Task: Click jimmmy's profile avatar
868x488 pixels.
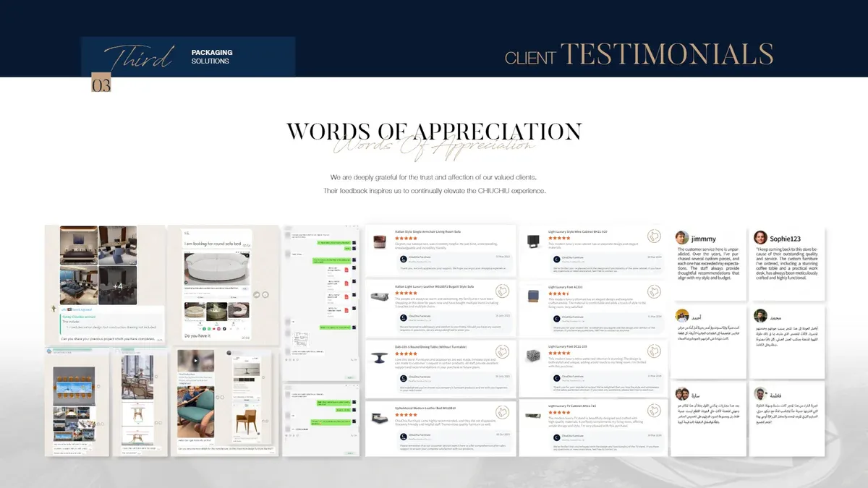Action: (681, 237)
